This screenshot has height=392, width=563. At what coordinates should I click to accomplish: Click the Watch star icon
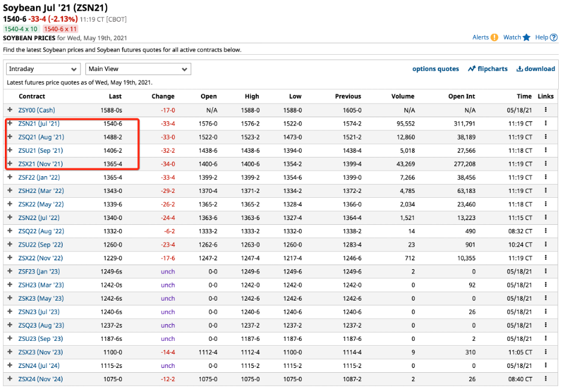pyautogui.click(x=526, y=37)
